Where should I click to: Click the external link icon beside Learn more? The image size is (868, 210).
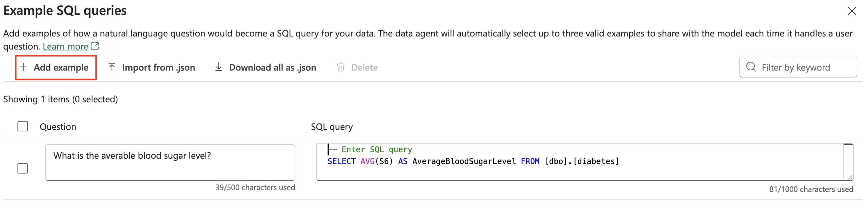pos(95,46)
